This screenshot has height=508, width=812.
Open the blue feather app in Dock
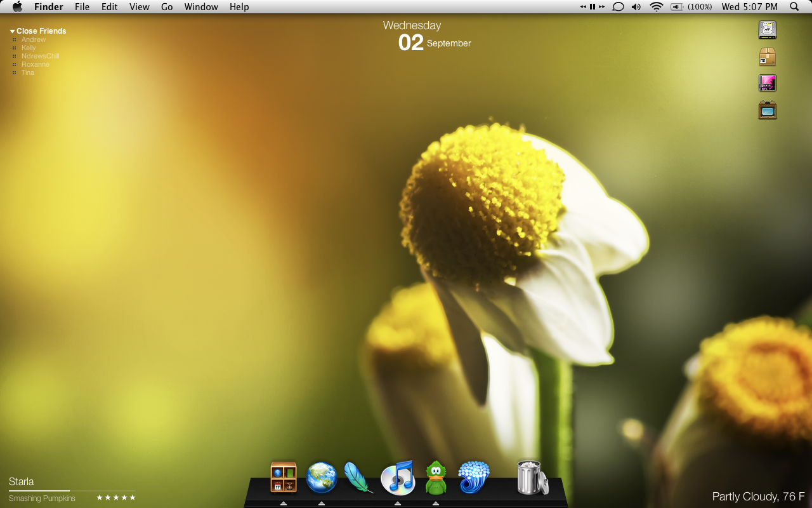[x=359, y=478]
